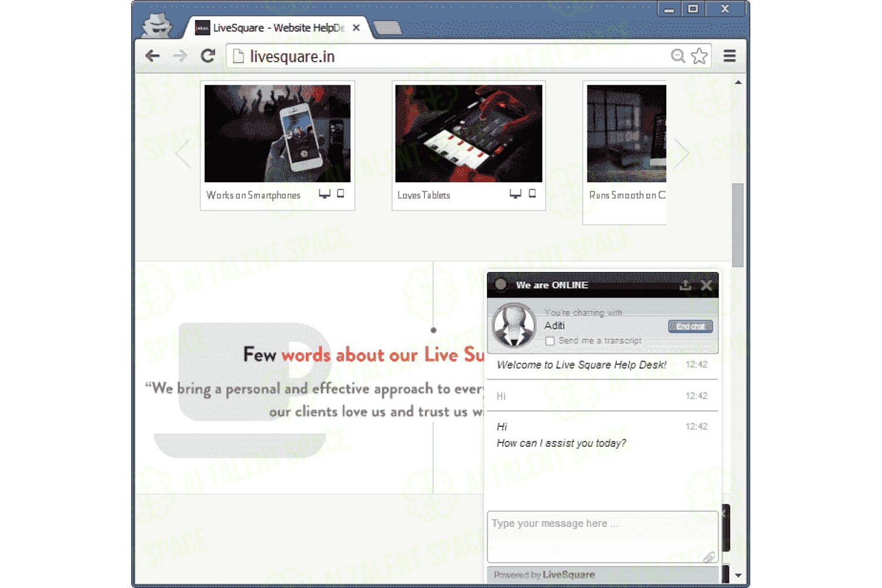
Task: Click 'How can I assist you today?' message
Action: (x=562, y=443)
